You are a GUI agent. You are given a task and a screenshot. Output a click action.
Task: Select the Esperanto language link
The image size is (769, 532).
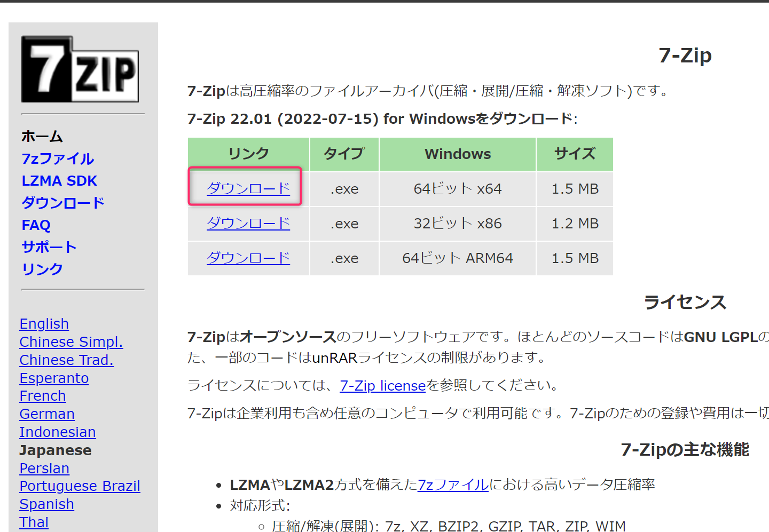pos(54,378)
